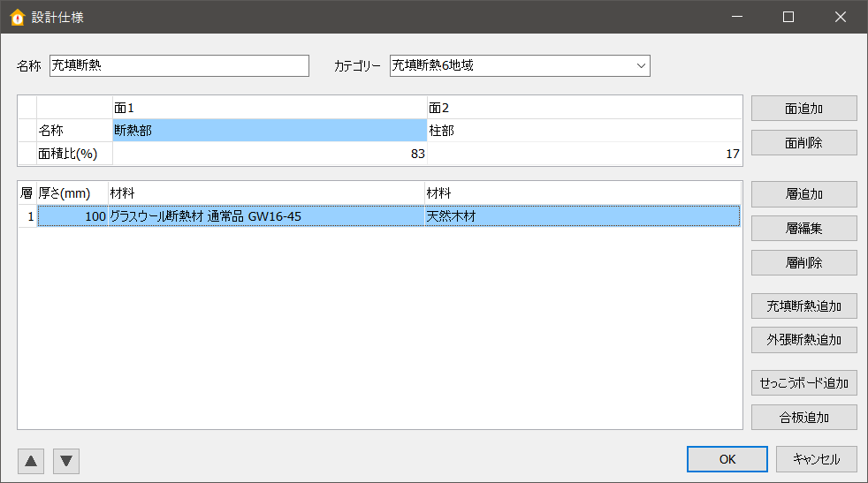This screenshot has height=483, width=868.
Task: Open the カテゴリー dropdown
Action: click(520, 66)
